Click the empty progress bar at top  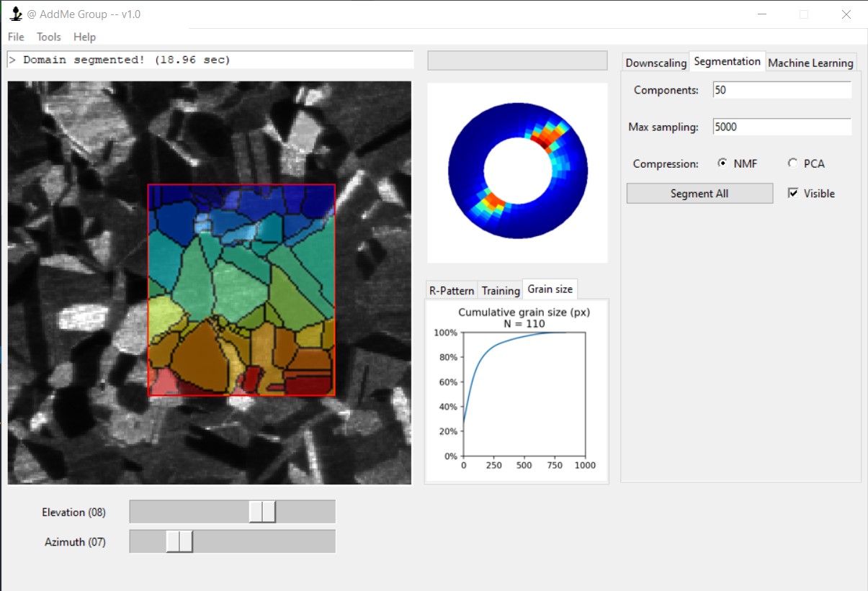point(517,60)
